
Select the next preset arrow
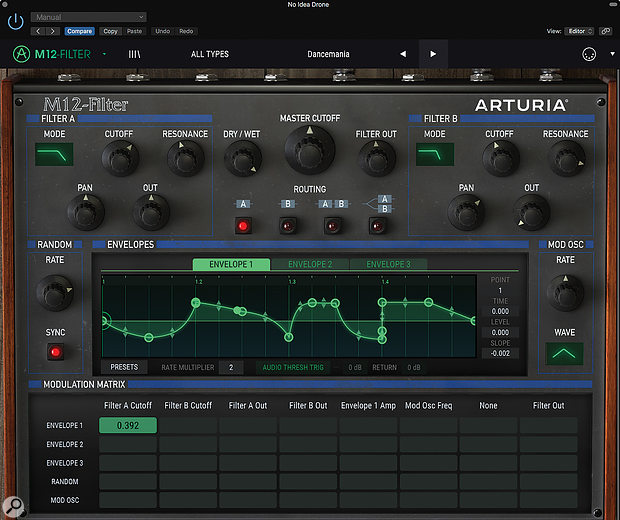click(433, 54)
